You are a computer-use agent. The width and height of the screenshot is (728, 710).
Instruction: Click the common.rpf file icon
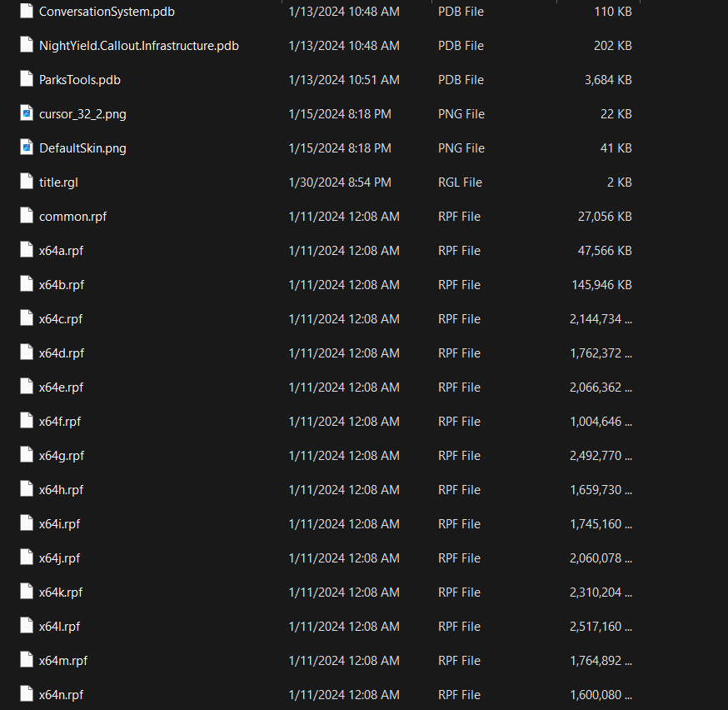coord(26,217)
